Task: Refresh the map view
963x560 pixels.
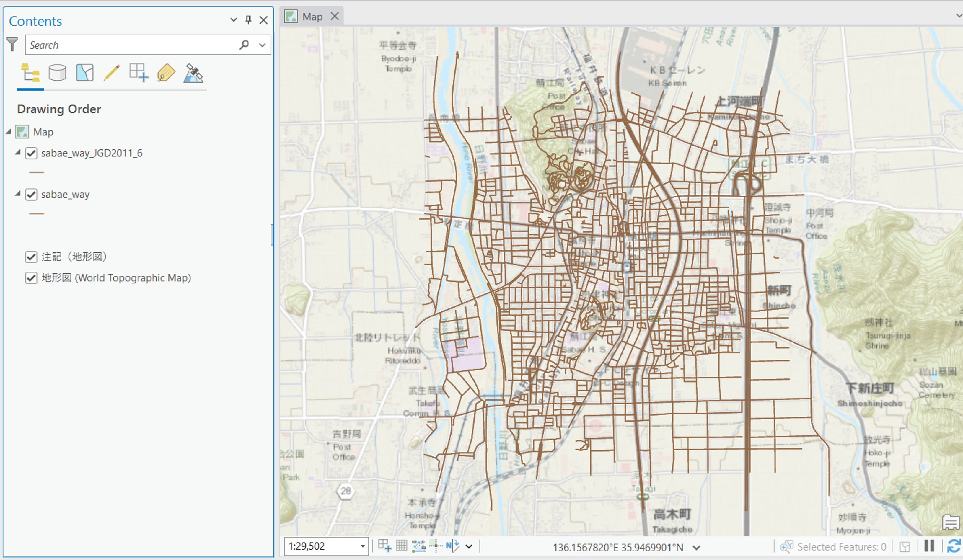Action: click(954, 546)
